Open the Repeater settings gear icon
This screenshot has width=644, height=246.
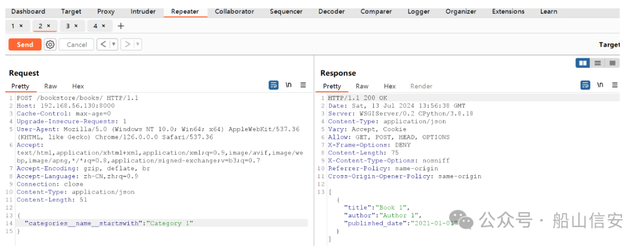pos(50,44)
